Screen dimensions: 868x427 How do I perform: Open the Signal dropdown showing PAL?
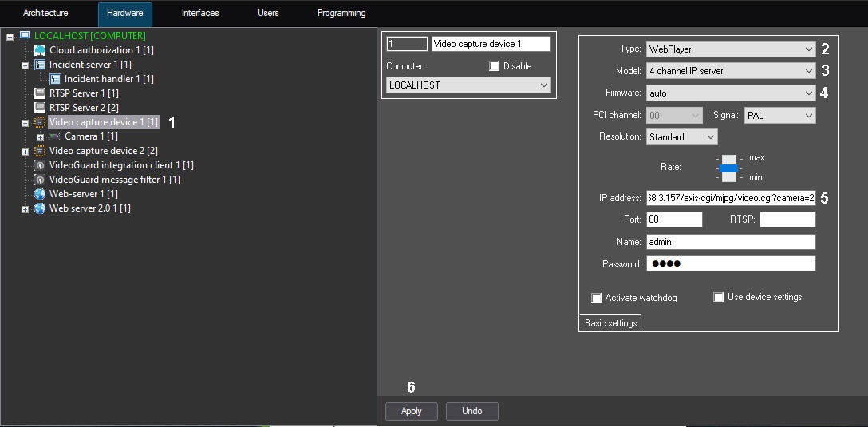[780, 115]
